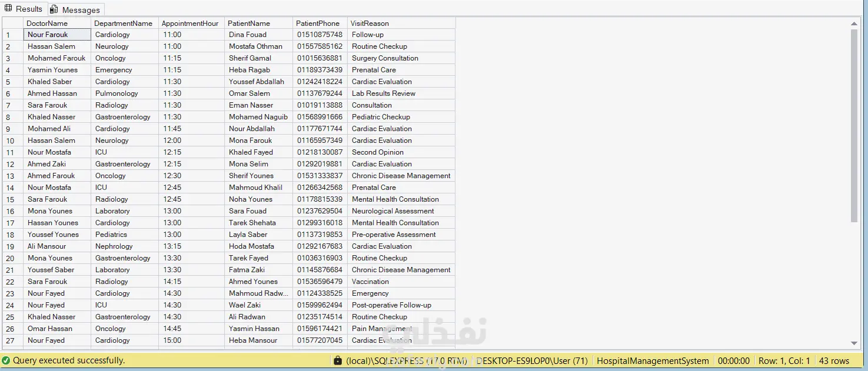868x371 pixels.
Task: Click patient cell Mohamed Naguib
Action: pos(258,117)
